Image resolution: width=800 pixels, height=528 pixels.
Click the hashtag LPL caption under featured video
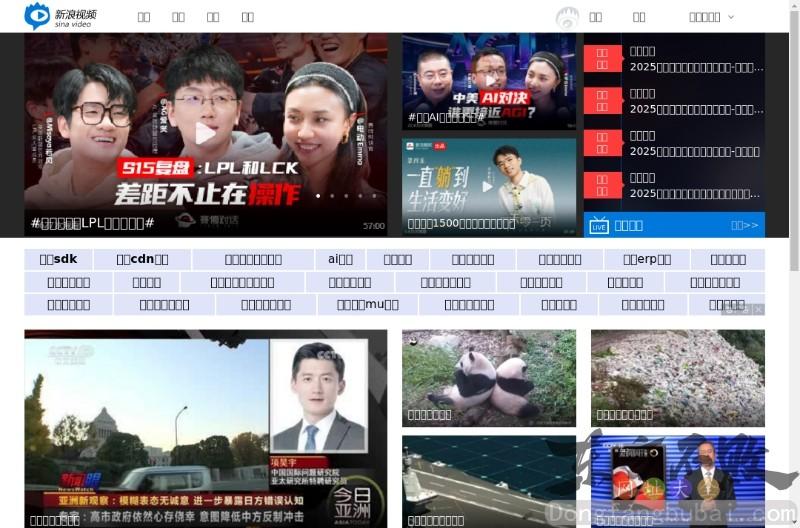[x=92, y=223]
